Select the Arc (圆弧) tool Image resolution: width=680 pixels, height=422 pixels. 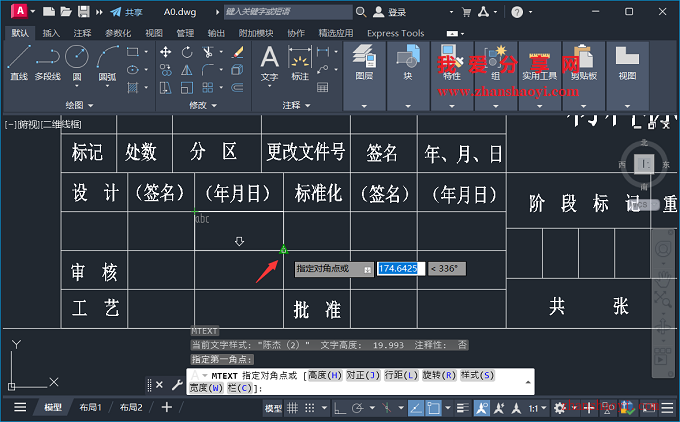(x=107, y=63)
